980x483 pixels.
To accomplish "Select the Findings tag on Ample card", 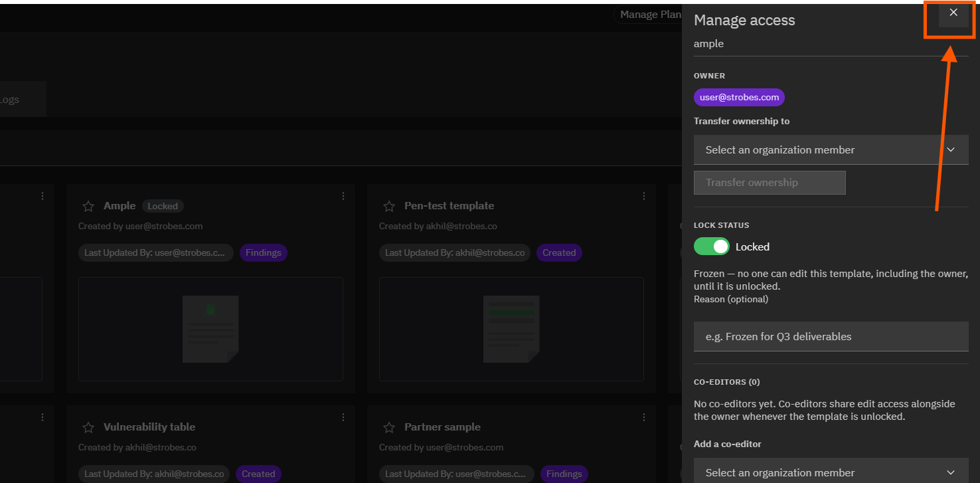I will click(x=264, y=252).
